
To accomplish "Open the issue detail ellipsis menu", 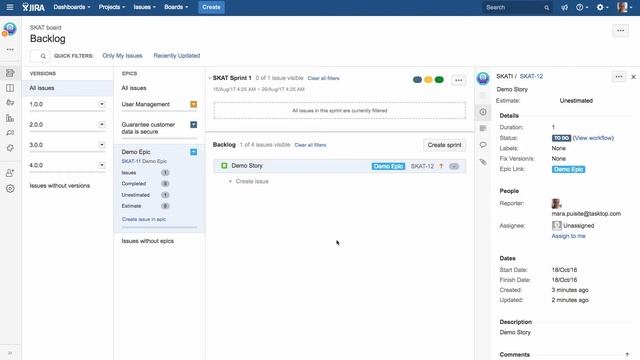I will [619, 77].
